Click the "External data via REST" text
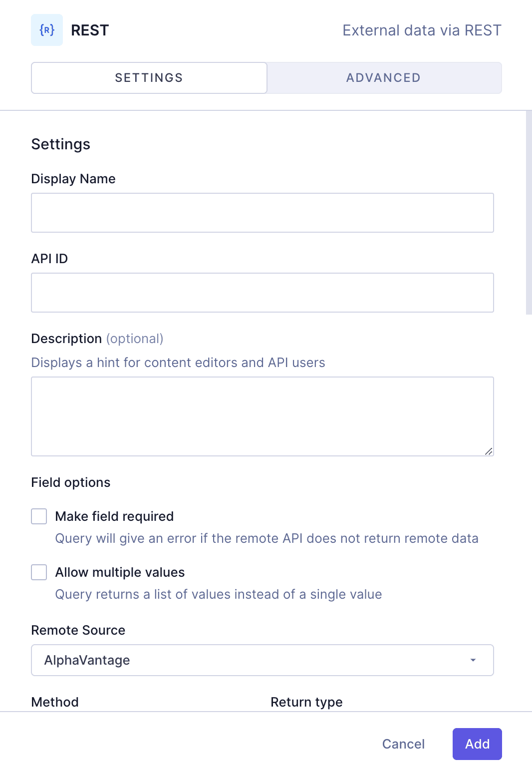Viewport: 532px width, 773px height. coord(422,30)
